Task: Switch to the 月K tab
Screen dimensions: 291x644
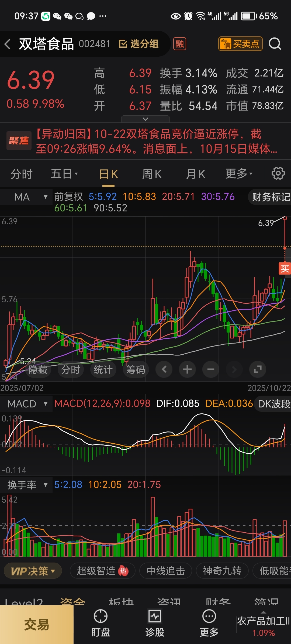Action: click(196, 174)
